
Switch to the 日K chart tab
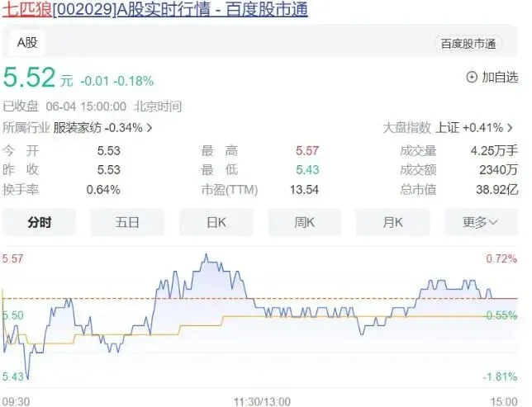click(x=216, y=223)
